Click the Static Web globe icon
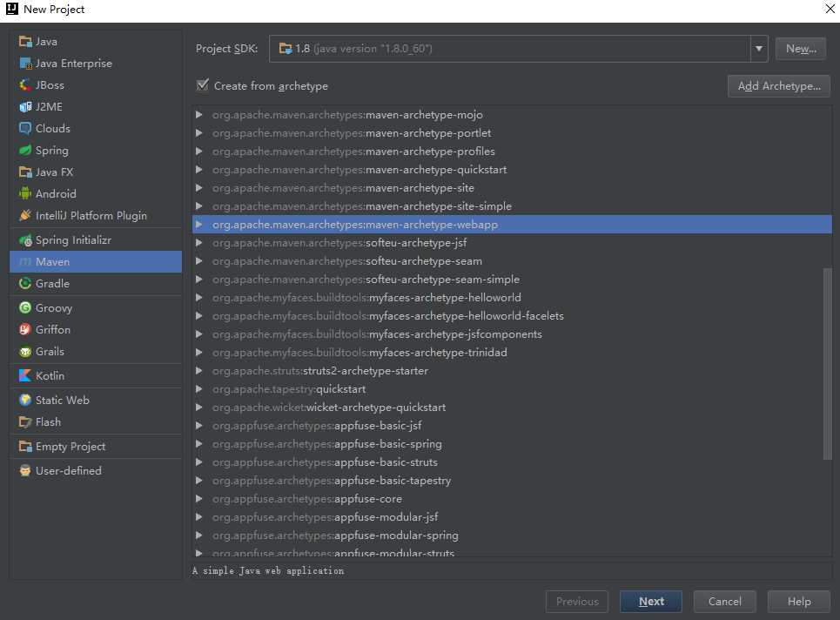This screenshot has width=840, height=620. click(25, 400)
